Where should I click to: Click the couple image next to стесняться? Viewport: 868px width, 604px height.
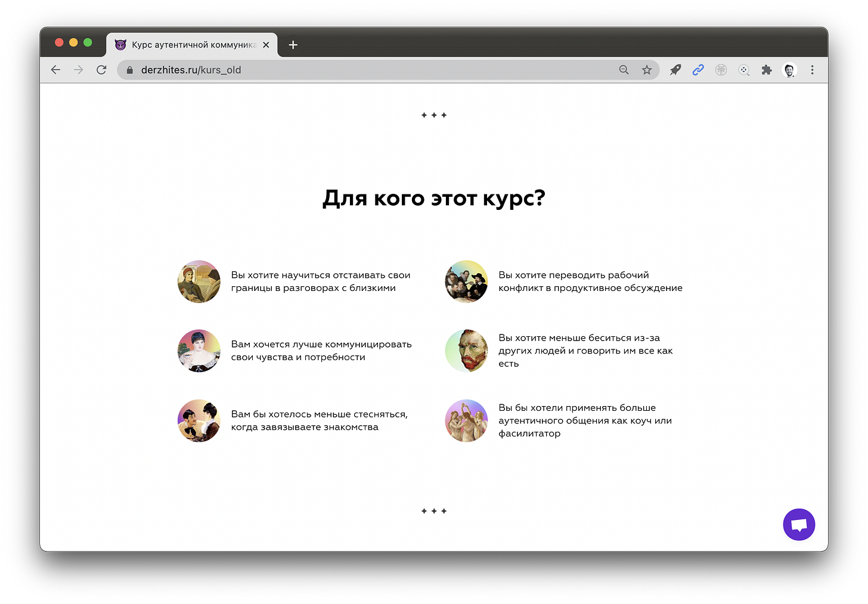coord(199,420)
